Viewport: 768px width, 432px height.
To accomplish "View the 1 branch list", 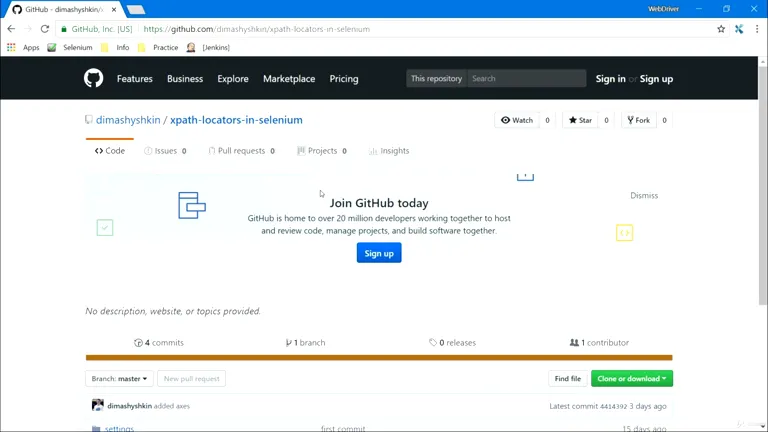I will click(x=305, y=343).
